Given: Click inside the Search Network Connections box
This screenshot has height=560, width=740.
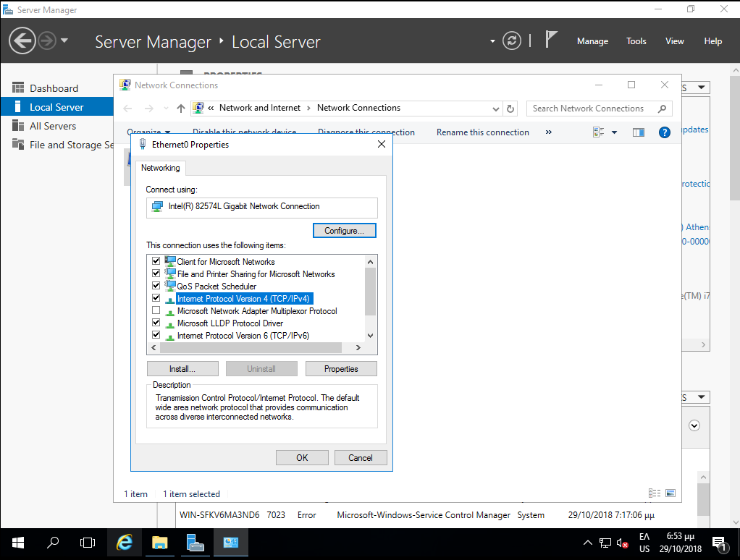Looking at the screenshot, I should pyautogui.click(x=590, y=109).
